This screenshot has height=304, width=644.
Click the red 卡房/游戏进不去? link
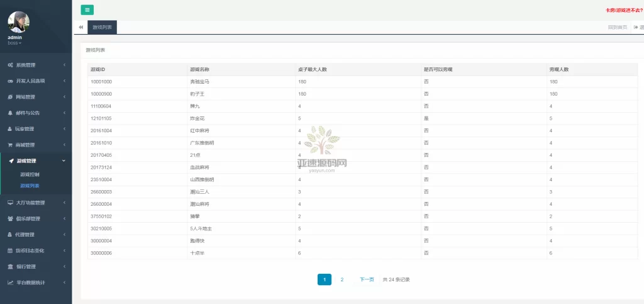tap(624, 10)
